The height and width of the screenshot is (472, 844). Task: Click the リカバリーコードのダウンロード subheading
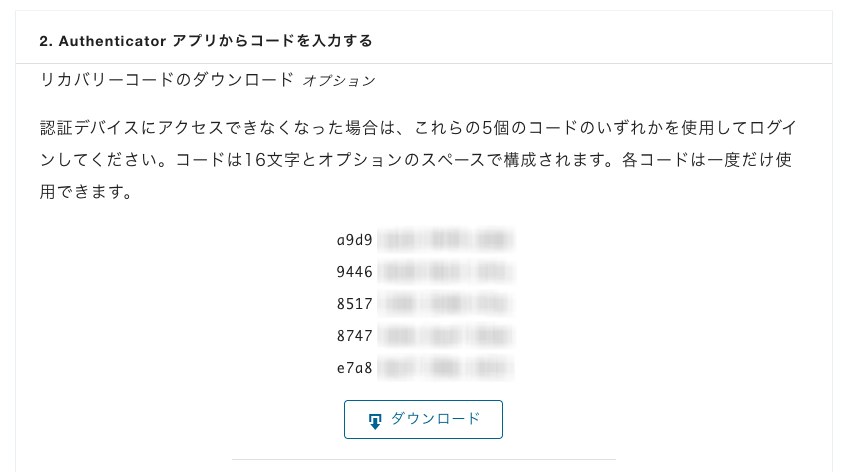click(167, 79)
